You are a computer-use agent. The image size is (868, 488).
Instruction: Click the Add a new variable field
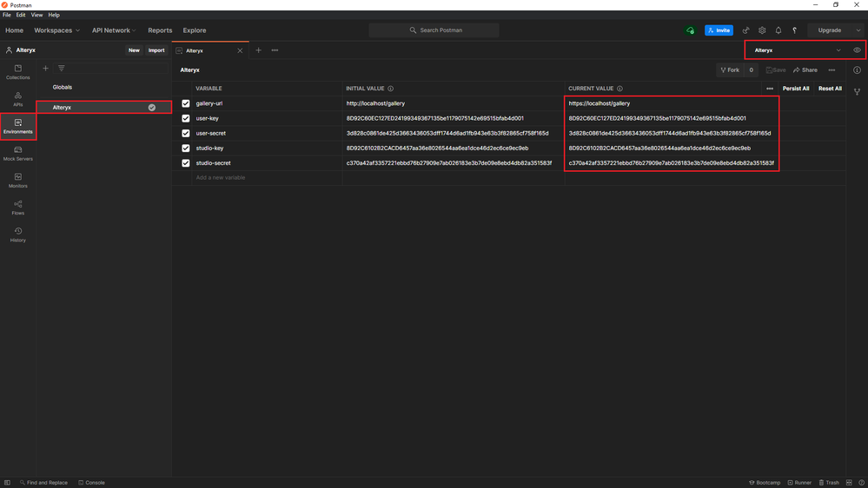tap(268, 178)
